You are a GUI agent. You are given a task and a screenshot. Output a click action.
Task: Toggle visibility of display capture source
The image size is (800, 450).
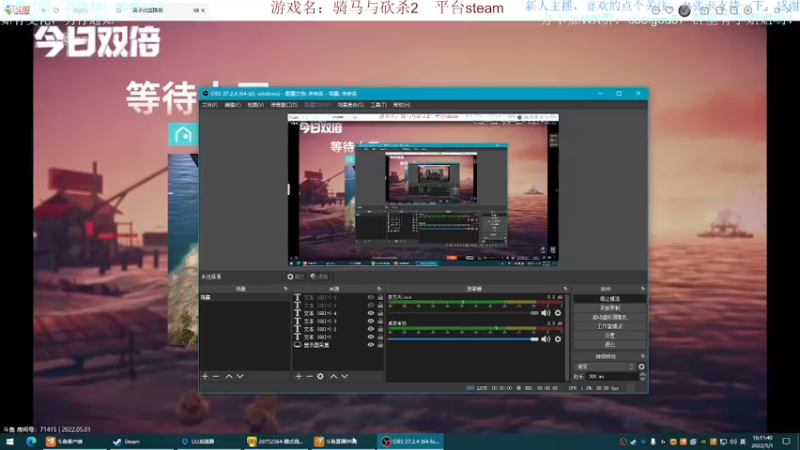tap(371, 345)
